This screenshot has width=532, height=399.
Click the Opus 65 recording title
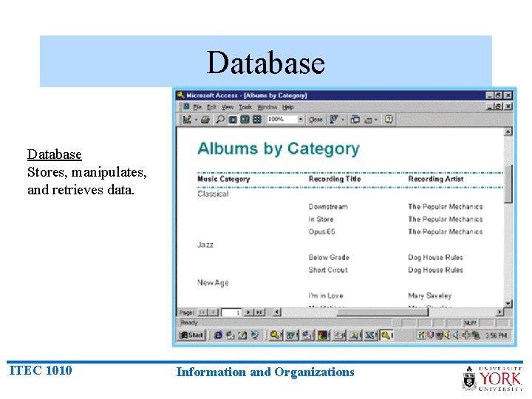click(321, 232)
